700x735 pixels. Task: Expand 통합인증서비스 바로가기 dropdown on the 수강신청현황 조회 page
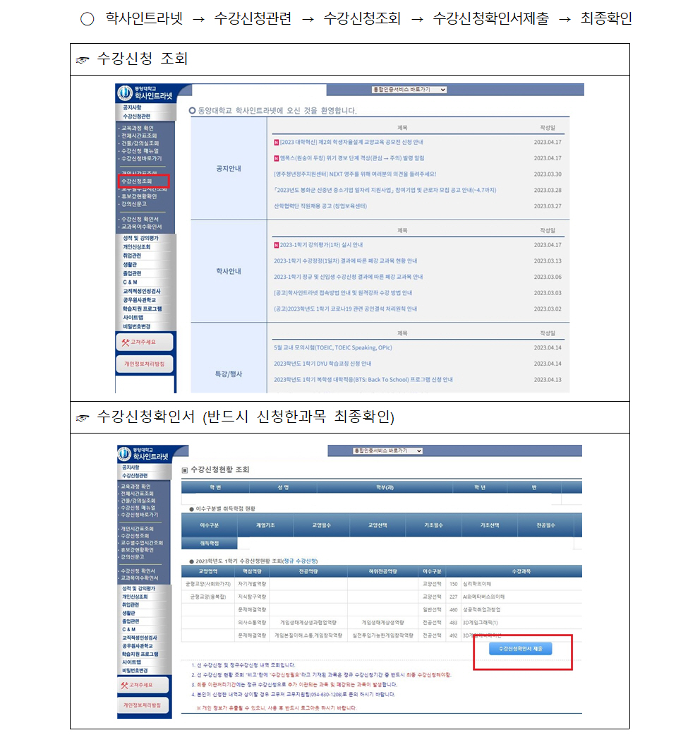tap(387, 450)
